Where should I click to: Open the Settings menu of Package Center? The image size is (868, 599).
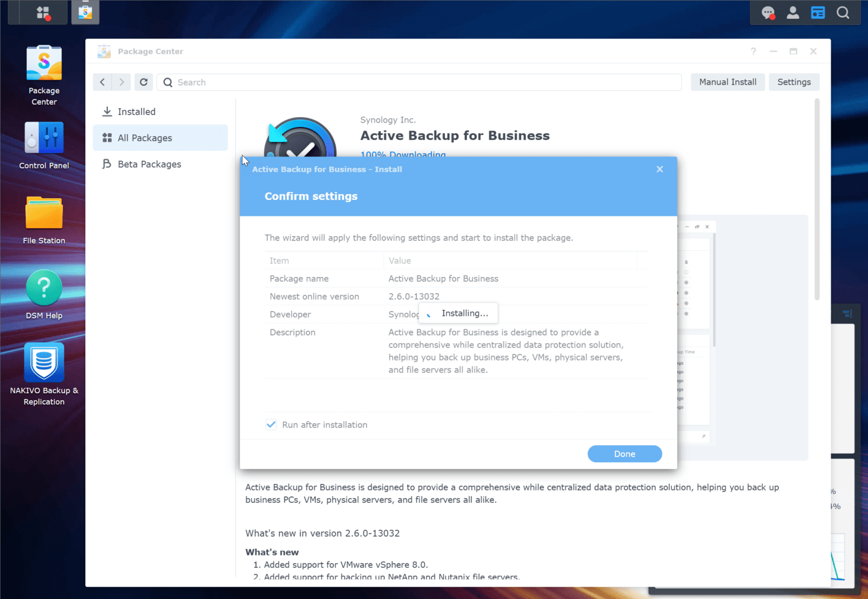794,82
